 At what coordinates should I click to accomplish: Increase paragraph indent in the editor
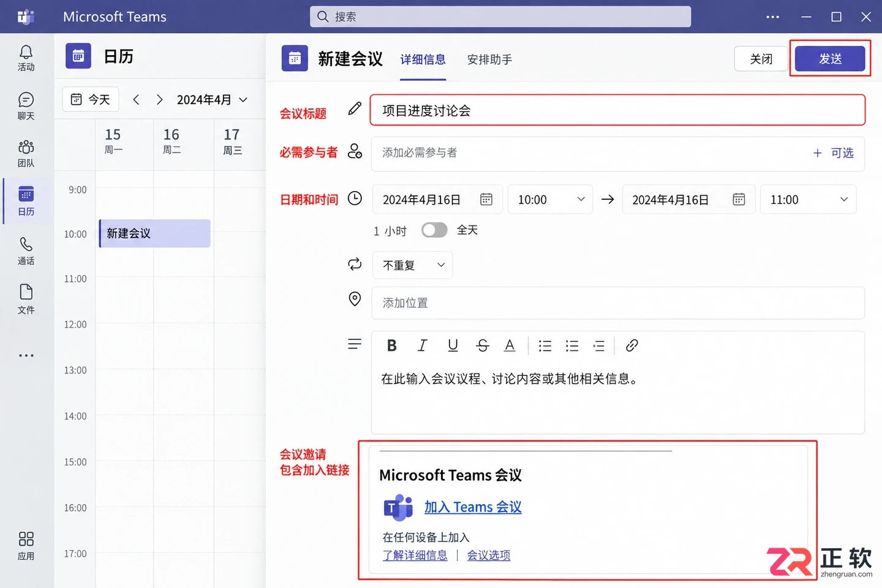(599, 346)
